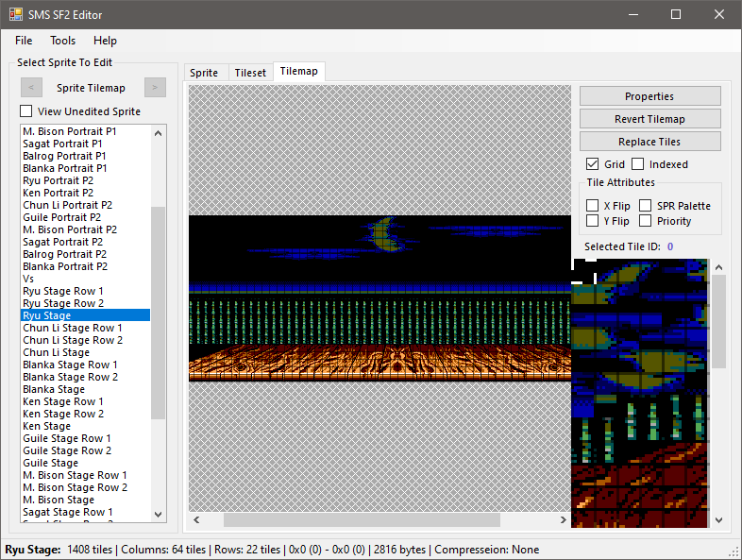Select the Tilemap tab
742x560 pixels.
[299, 71]
